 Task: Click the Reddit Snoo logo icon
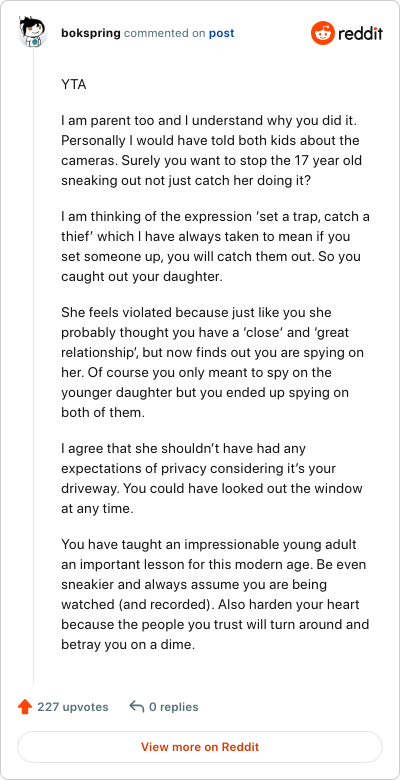[x=322, y=33]
